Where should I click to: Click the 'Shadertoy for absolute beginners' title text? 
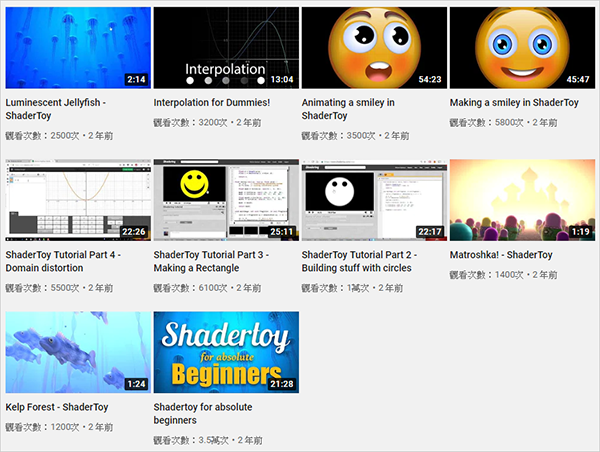point(203,414)
